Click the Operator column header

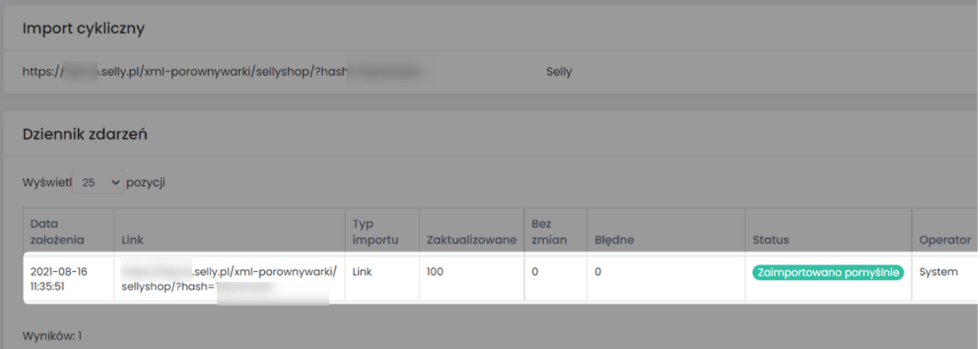click(x=945, y=239)
